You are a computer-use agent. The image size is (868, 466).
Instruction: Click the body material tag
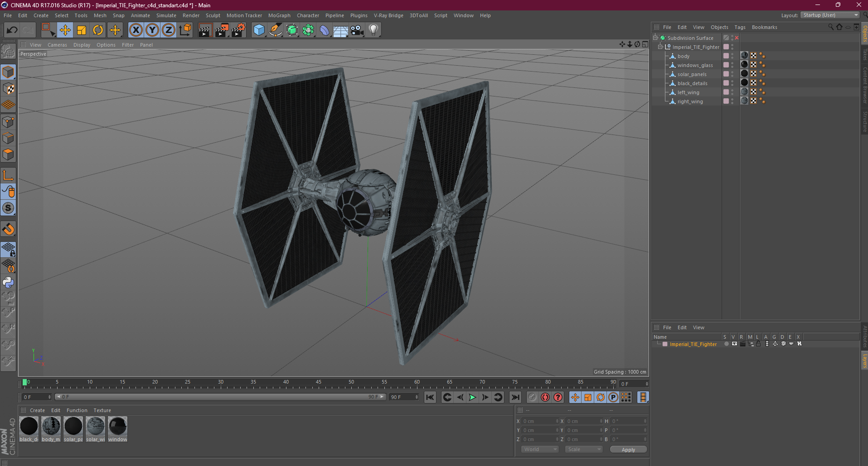point(744,55)
